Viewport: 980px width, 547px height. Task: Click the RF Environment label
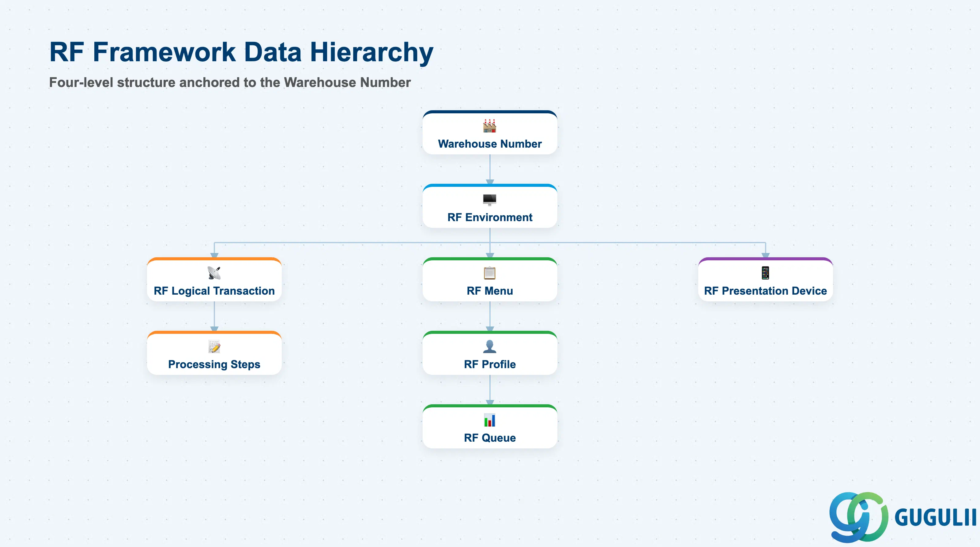(490, 217)
